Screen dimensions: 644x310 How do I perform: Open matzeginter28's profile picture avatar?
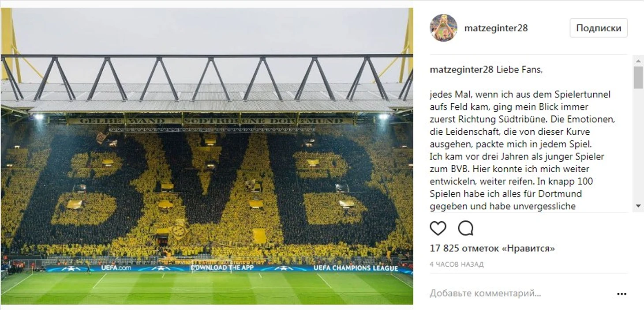click(443, 28)
